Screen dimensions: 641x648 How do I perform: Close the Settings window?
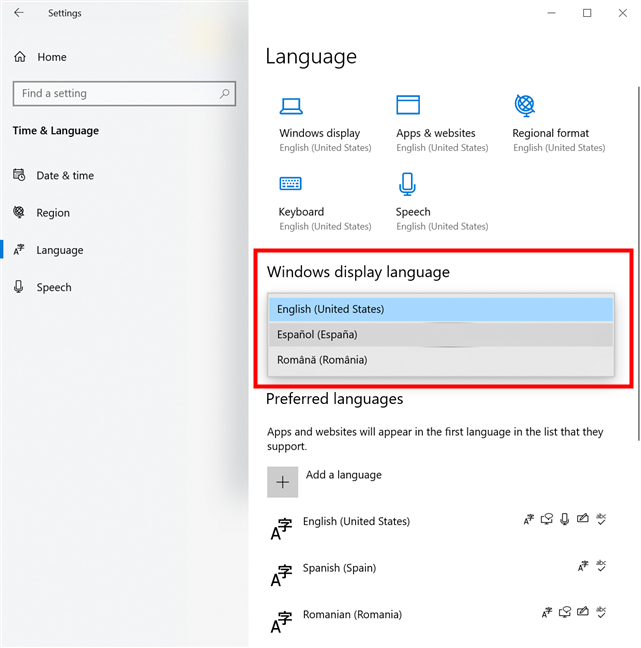tap(622, 13)
